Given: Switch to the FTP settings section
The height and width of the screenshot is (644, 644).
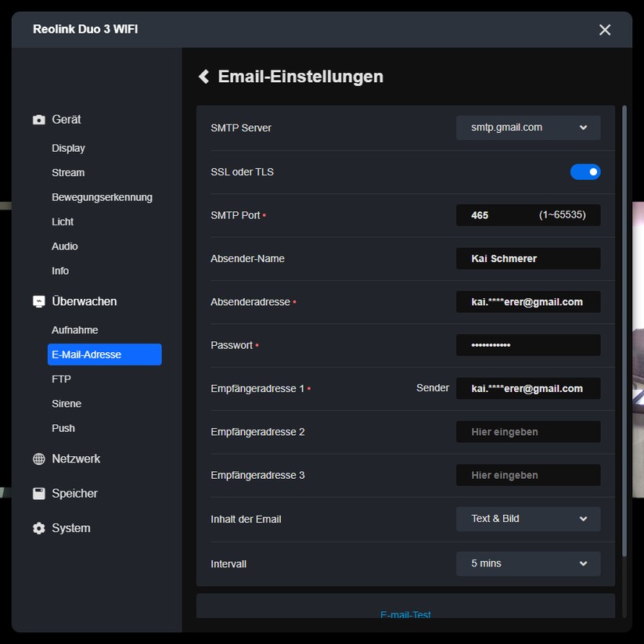Looking at the screenshot, I should pyautogui.click(x=59, y=379).
